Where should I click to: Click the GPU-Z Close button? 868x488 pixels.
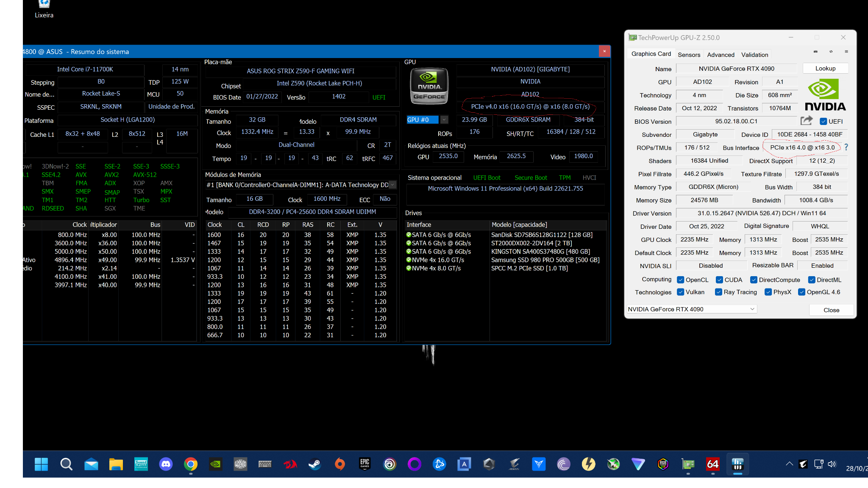tap(831, 310)
